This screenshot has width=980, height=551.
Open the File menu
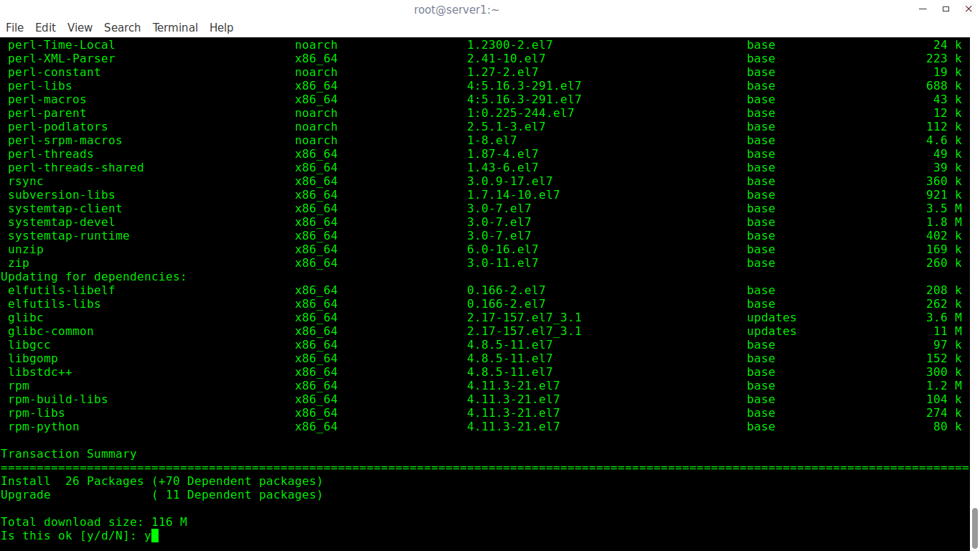click(x=14, y=27)
